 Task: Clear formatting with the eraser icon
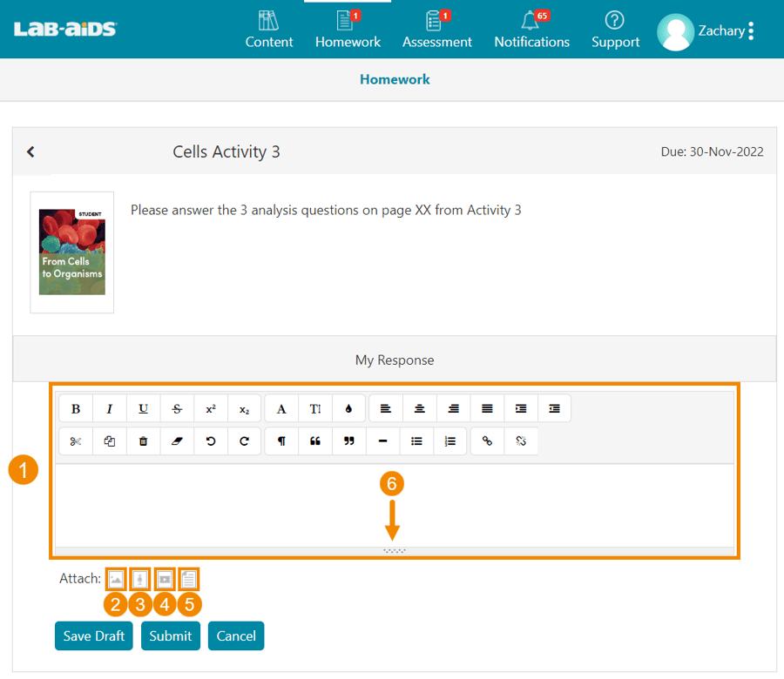(x=178, y=441)
